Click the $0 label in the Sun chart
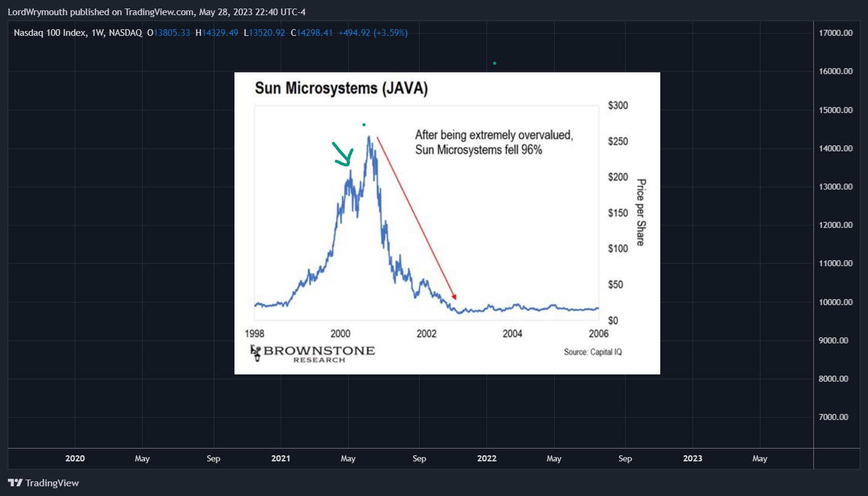The width and height of the screenshot is (868, 496). click(x=613, y=320)
